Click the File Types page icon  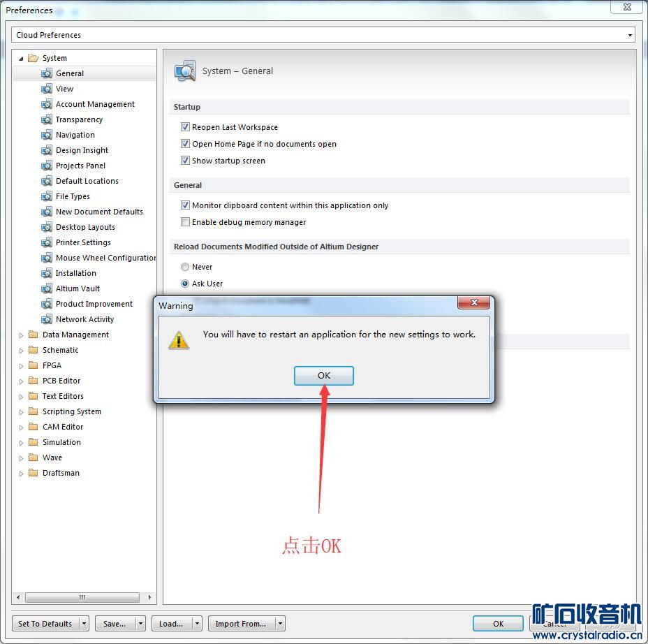coord(47,196)
